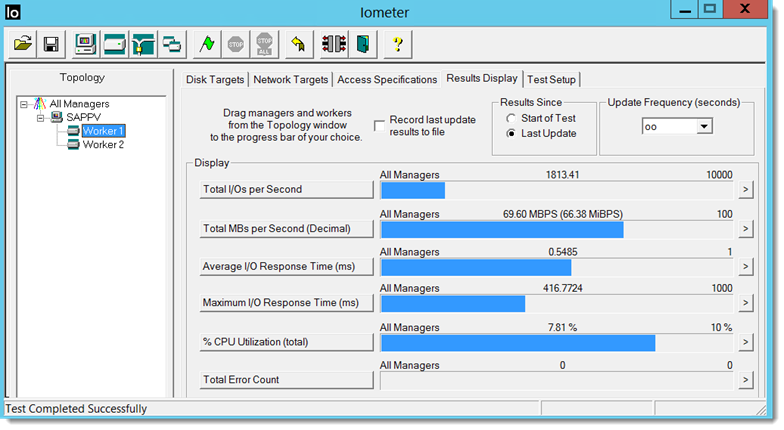784x430 pixels.
Task: Click the Worker 1 disk icon
Action: pos(74,131)
